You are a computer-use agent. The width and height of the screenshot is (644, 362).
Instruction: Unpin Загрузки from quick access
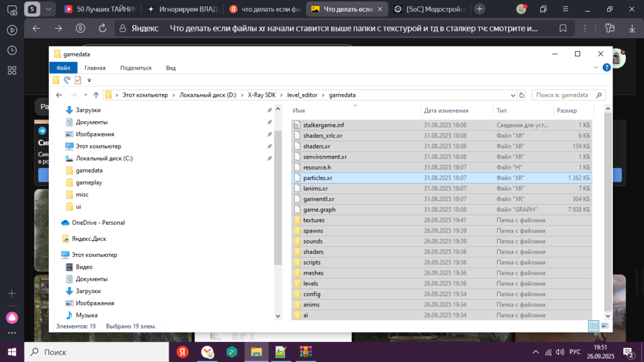click(x=269, y=110)
